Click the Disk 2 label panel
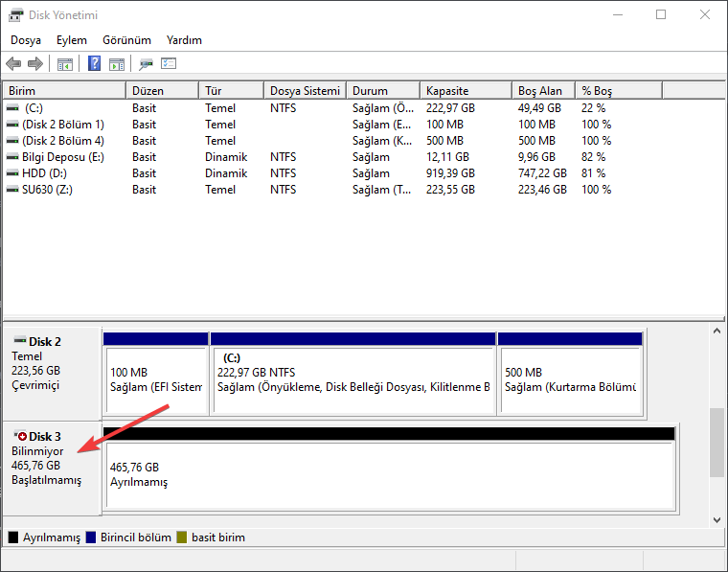Image resolution: width=728 pixels, height=572 pixels. click(x=52, y=374)
